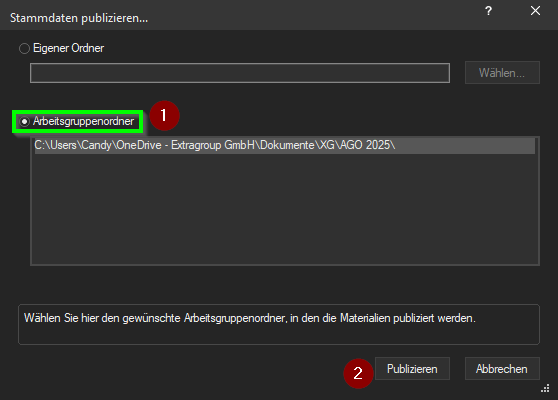Select the Eigener Ordner radio button

pyautogui.click(x=24, y=48)
